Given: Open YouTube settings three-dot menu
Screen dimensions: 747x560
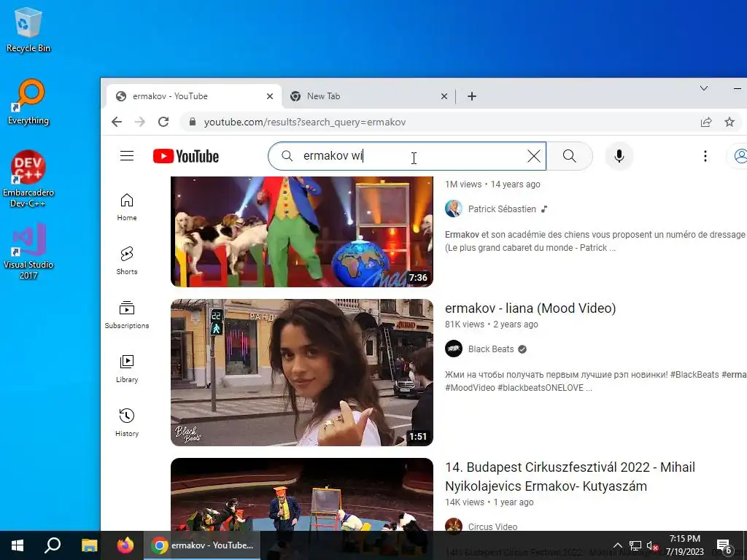Looking at the screenshot, I should pyautogui.click(x=705, y=156).
